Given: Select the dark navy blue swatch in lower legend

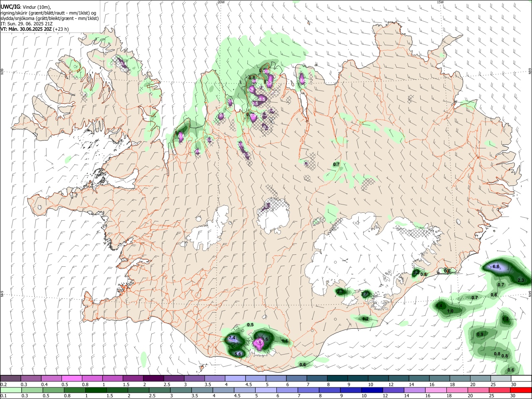Looking at the screenshot, I should point(372,390).
